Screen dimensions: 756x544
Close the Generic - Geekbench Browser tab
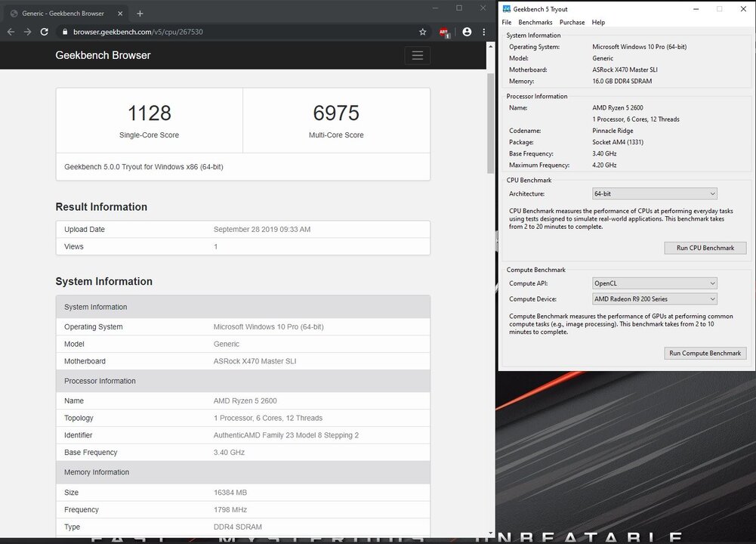click(120, 14)
